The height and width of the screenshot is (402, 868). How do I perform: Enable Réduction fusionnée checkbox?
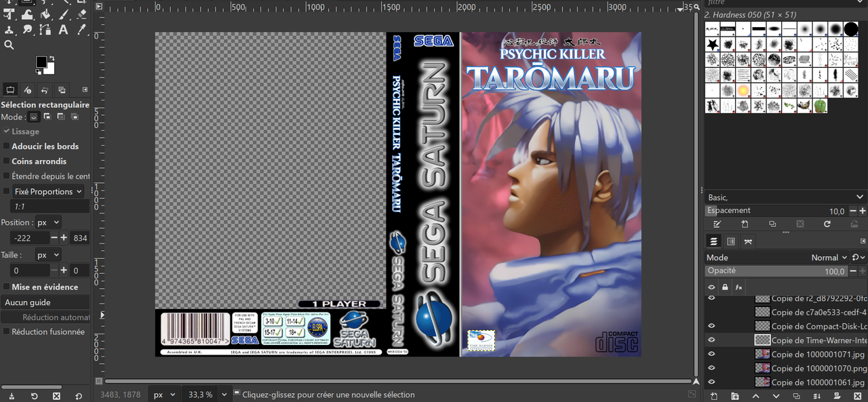pyautogui.click(x=7, y=331)
